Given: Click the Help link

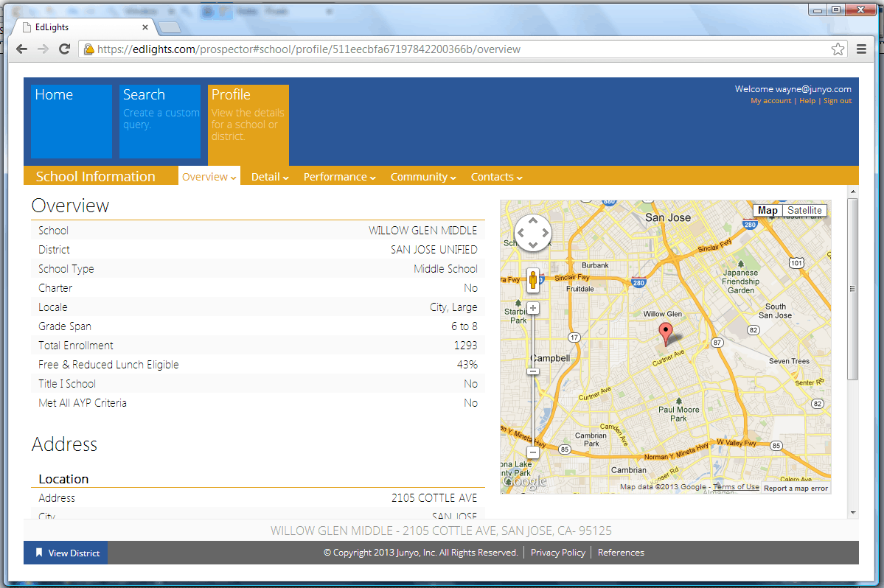Looking at the screenshot, I should pos(807,101).
